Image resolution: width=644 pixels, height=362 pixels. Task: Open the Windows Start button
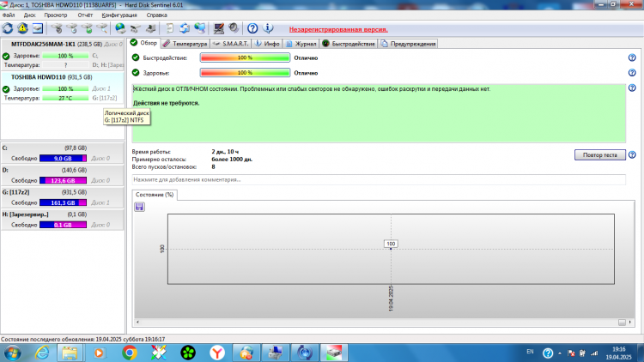(12, 353)
